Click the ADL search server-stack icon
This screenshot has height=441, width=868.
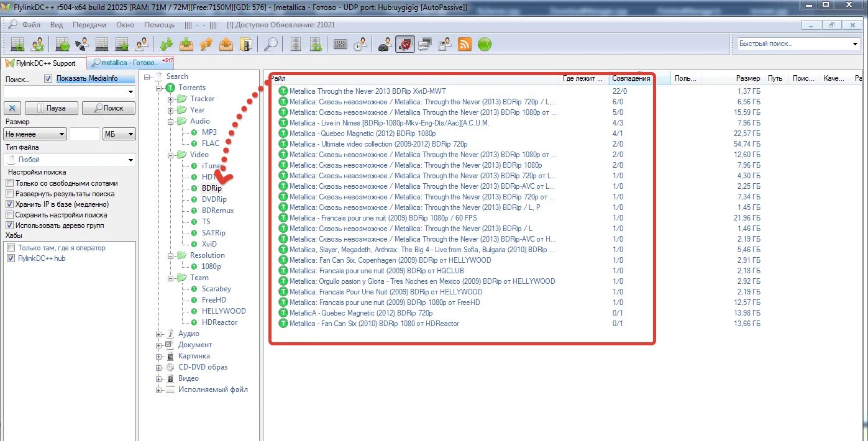296,44
